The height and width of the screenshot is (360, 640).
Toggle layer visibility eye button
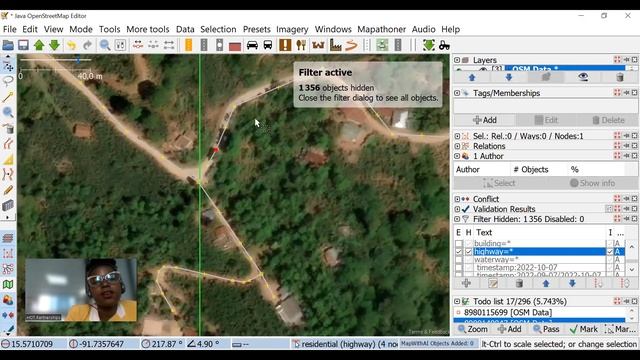click(x=583, y=78)
